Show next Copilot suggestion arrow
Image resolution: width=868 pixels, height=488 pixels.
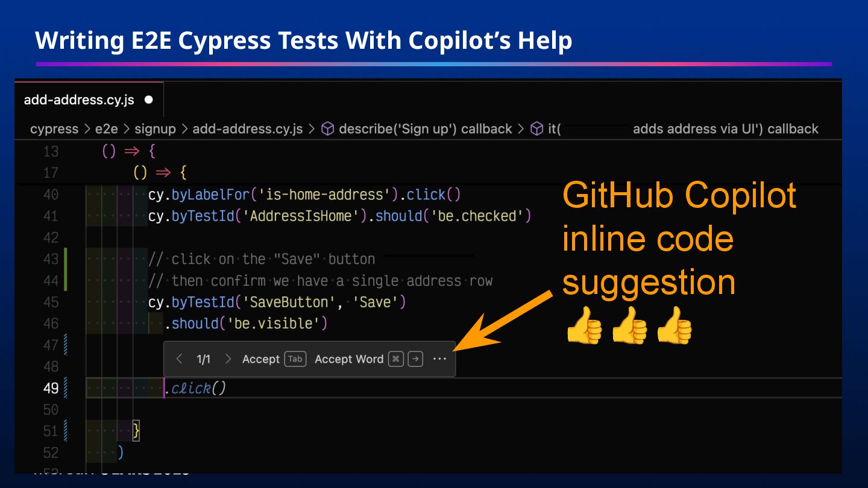[x=228, y=359]
